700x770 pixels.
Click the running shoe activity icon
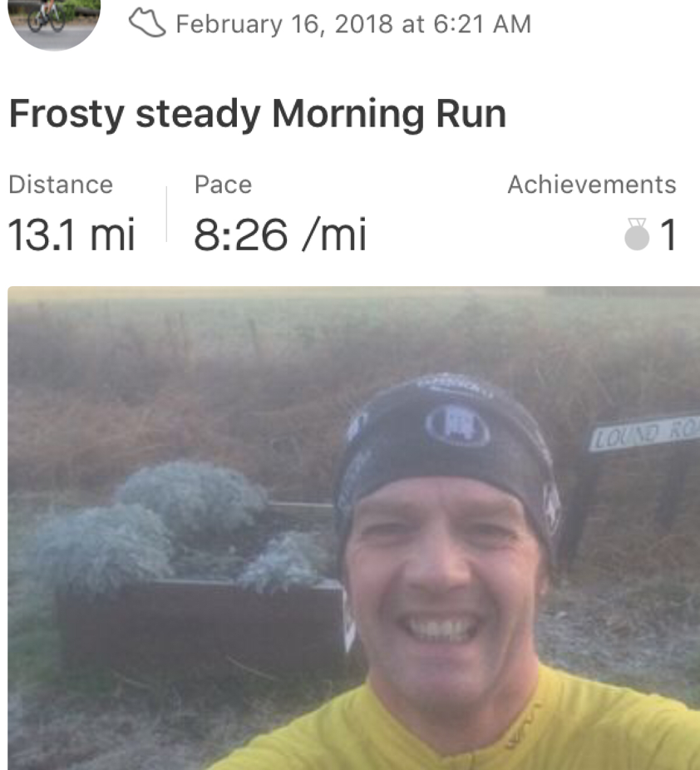[x=147, y=23]
